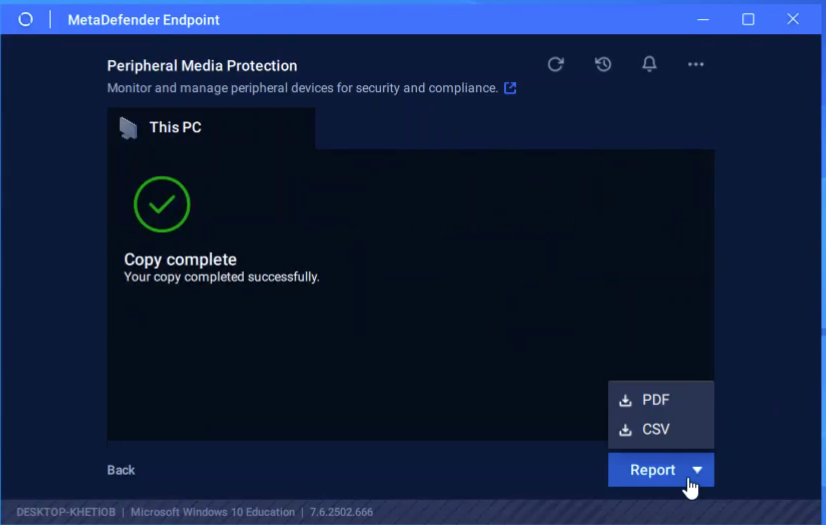Minimize the MetaDefender Endpoint window
The width and height of the screenshot is (826, 525).
pos(703,19)
